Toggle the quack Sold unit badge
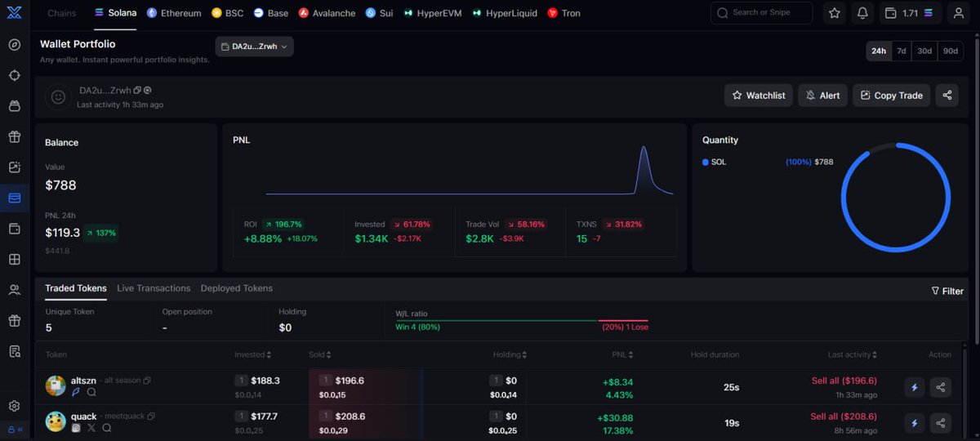Screen dimensions: 980x441 click(x=325, y=416)
